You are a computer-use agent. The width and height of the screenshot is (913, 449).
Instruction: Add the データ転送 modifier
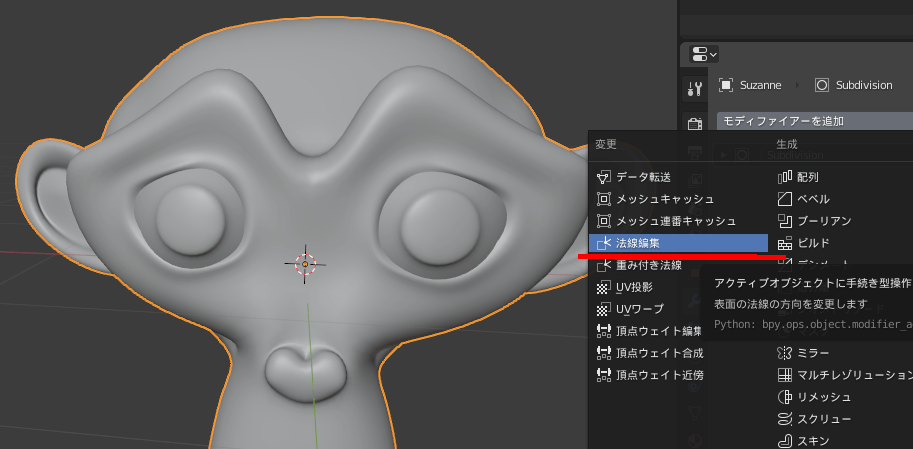pyautogui.click(x=679, y=177)
